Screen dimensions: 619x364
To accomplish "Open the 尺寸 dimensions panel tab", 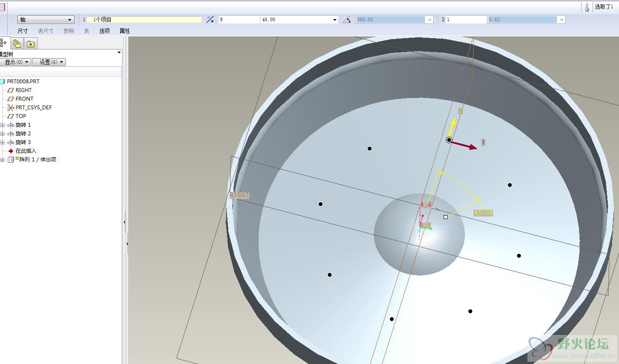I will coord(23,31).
